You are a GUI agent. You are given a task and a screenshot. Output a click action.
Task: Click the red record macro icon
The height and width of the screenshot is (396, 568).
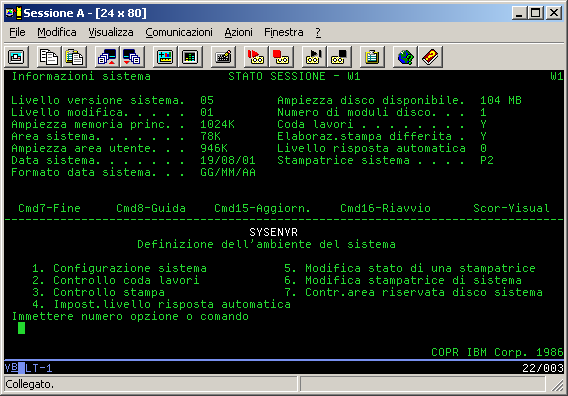256,57
